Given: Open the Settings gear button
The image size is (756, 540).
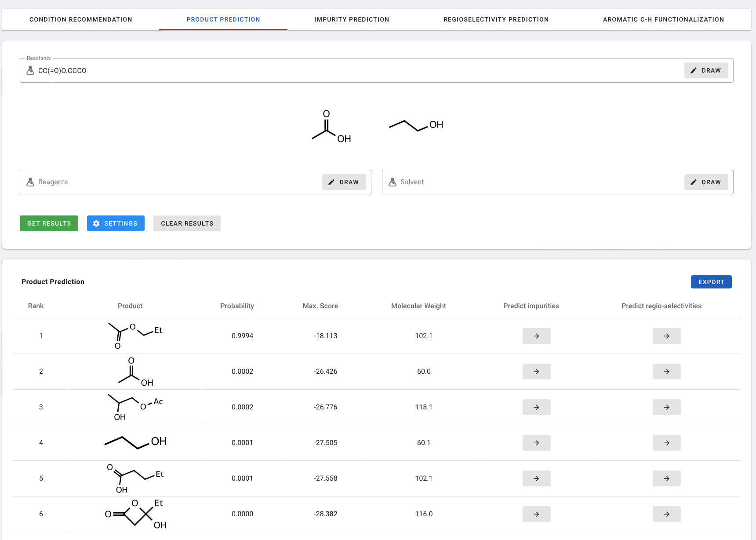Looking at the screenshot, I should [x=116, y=223].
